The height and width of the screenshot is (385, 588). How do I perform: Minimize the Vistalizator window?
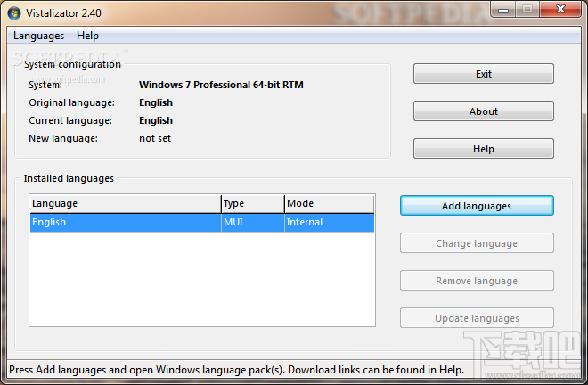(x=503, y=10)
